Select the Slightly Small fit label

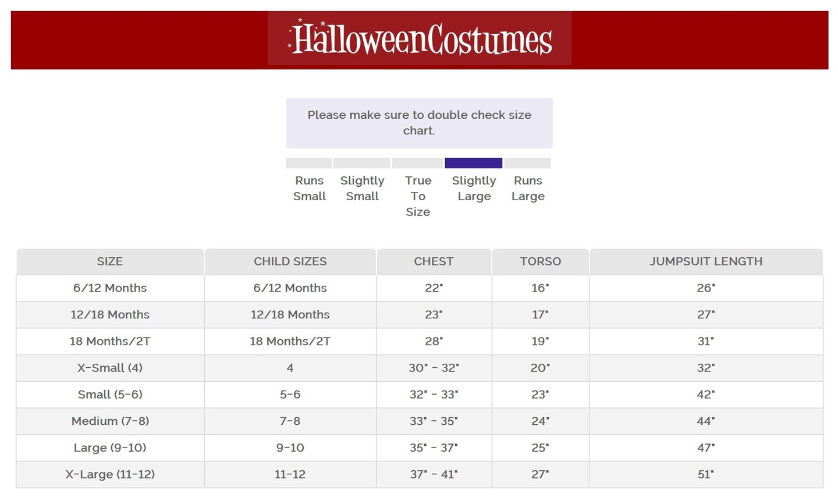click(362, 188)
